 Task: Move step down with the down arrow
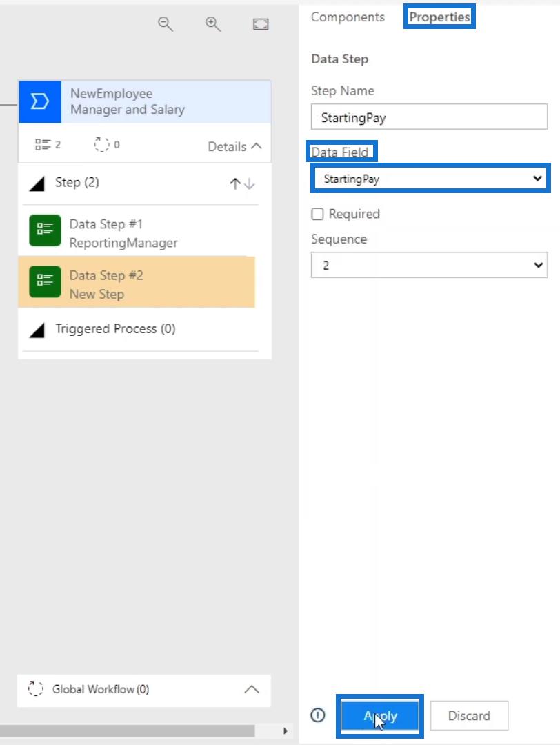click(250, 184)
